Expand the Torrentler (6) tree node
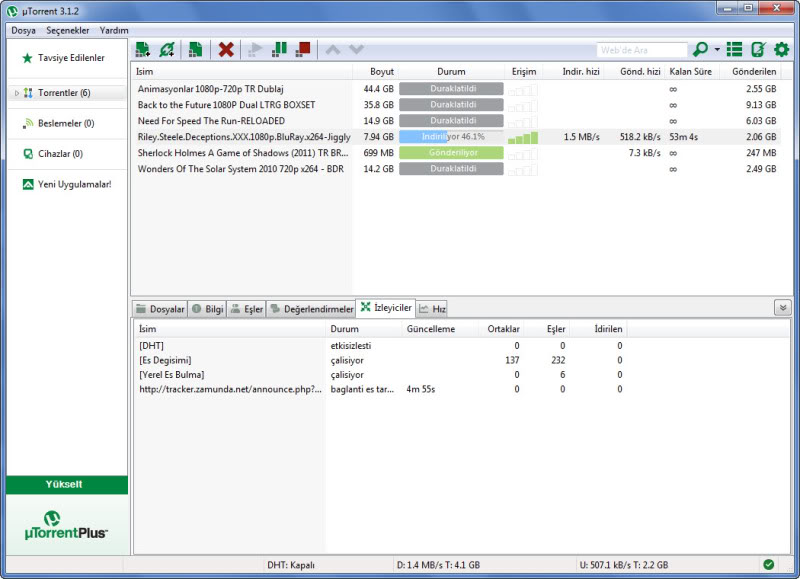The height and width of the screenshot is (579, 800). (16, 93)
